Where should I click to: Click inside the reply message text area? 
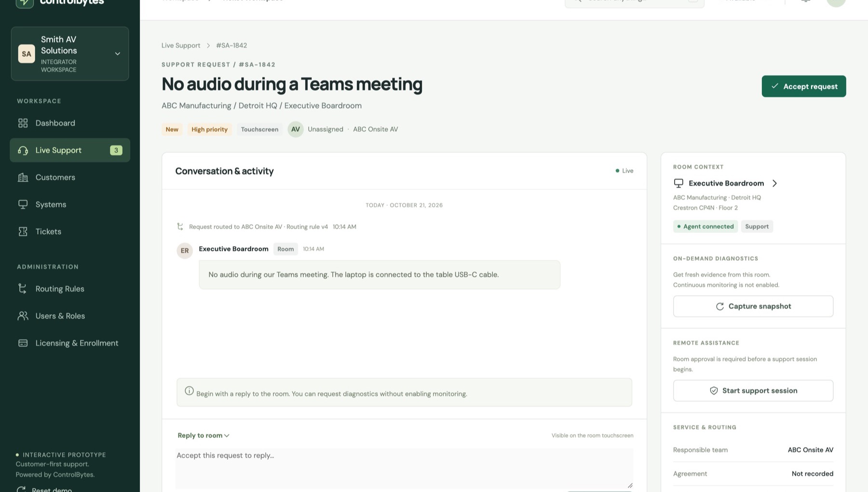[x=404, y=468]
